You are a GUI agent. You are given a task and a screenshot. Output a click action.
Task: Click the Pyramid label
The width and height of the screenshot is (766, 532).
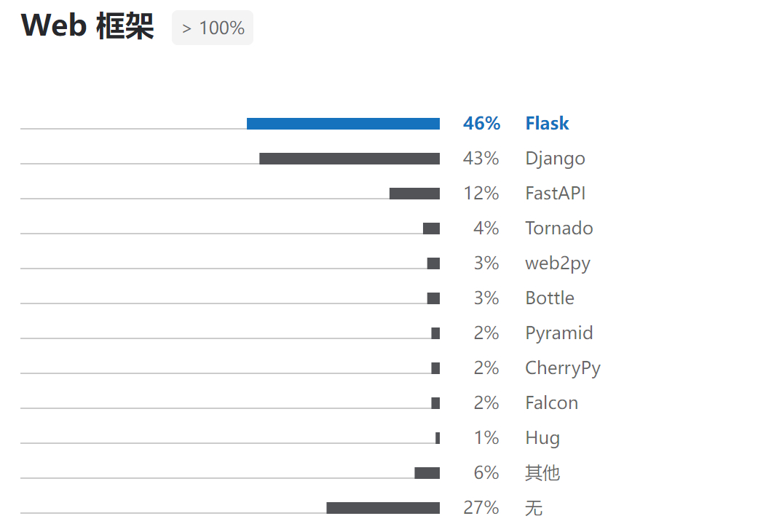click(x=559, y=333)
